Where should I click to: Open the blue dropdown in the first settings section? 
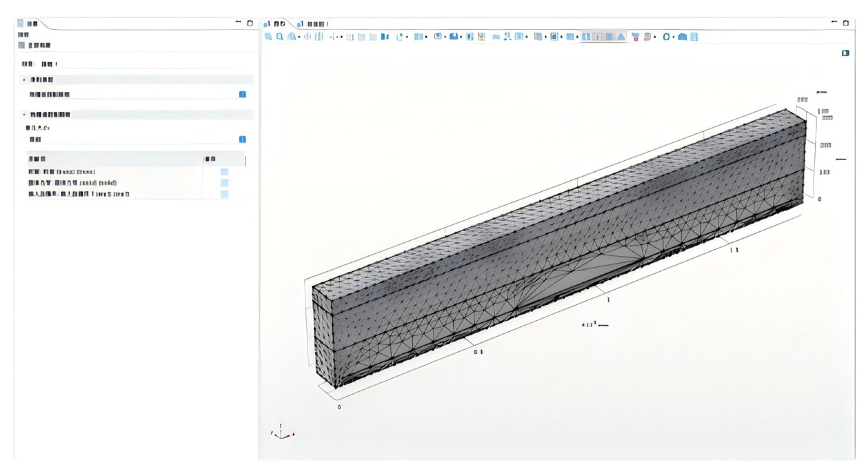coord(242,94)
